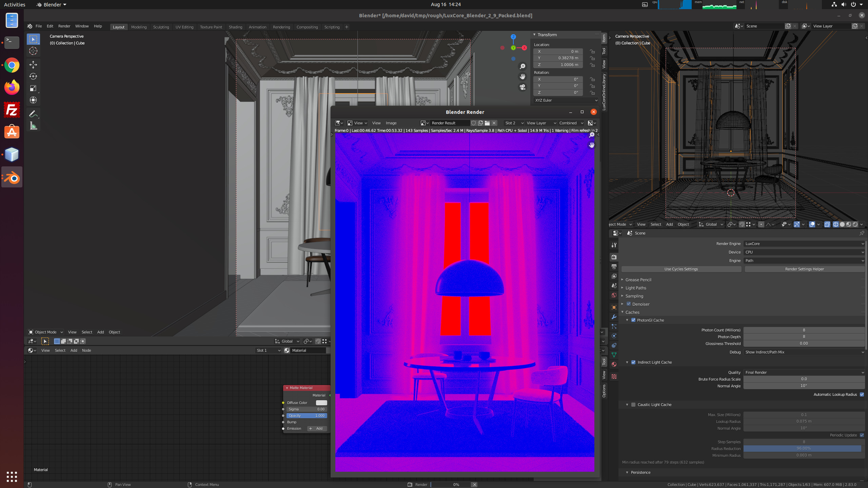868x488 pixels.
Task: Select the Rotate tool icon
Action: [33, 76]
